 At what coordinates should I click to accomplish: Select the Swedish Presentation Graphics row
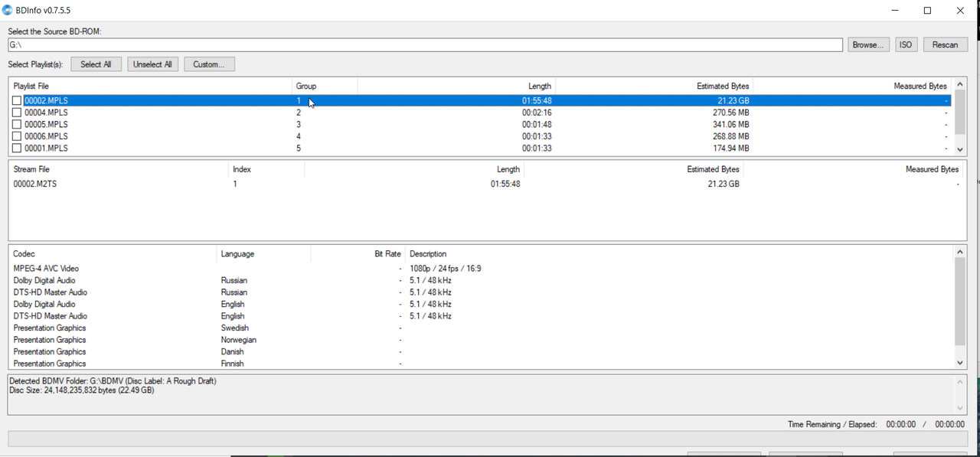(x=482, y=328)
